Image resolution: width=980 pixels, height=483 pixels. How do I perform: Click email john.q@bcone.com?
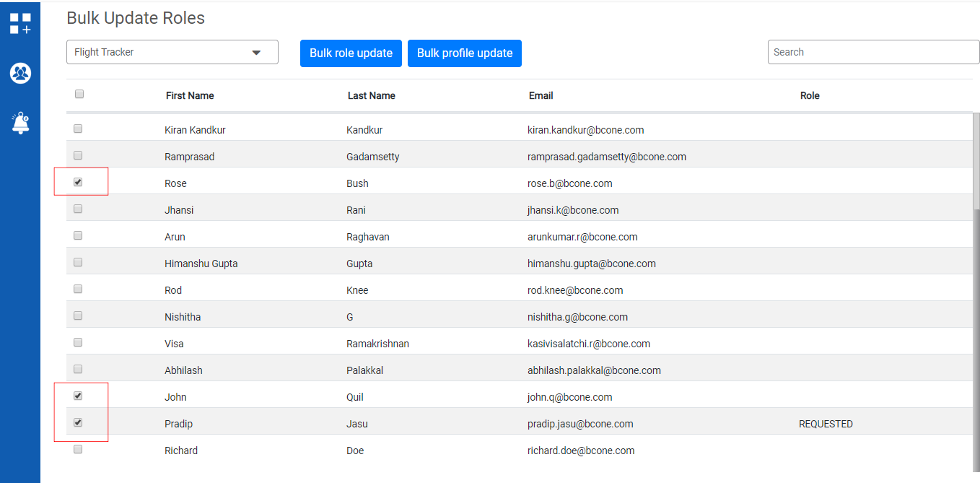[x=570, y=397]
